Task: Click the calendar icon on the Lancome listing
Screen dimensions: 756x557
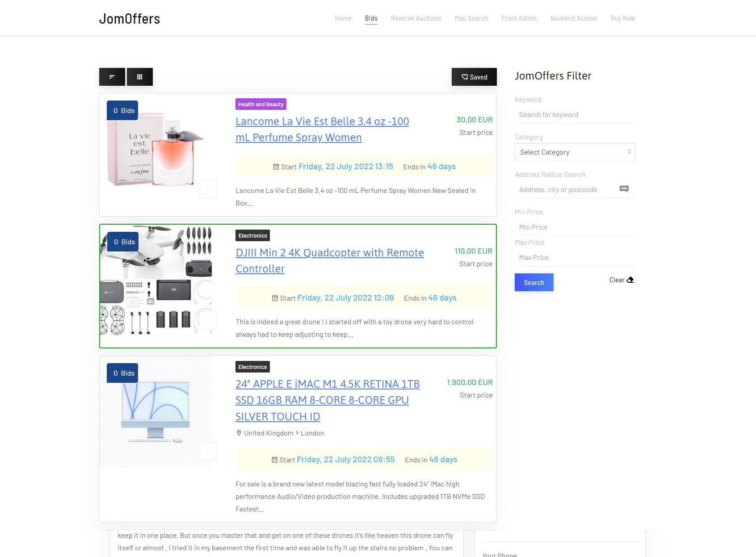Action: pos(276,166)
